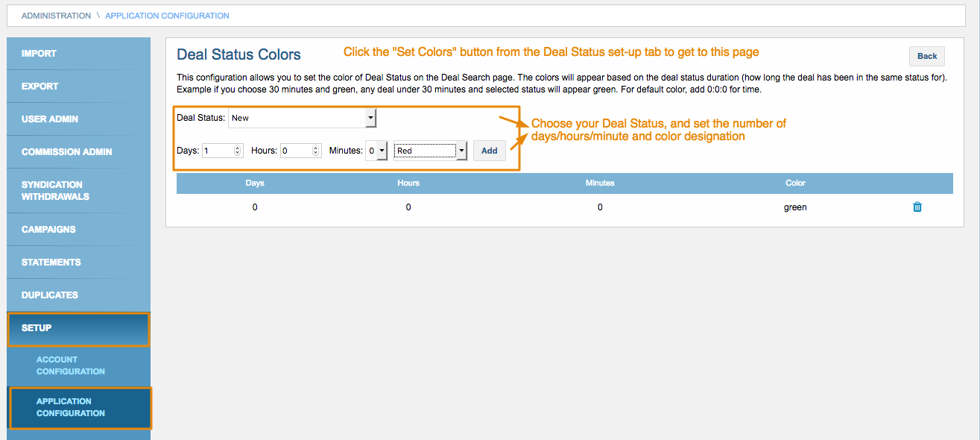The height and width of the screenshot is (440, 980).
Task: Delete the green color row with trash icon
Action: (x=917, y=207)
